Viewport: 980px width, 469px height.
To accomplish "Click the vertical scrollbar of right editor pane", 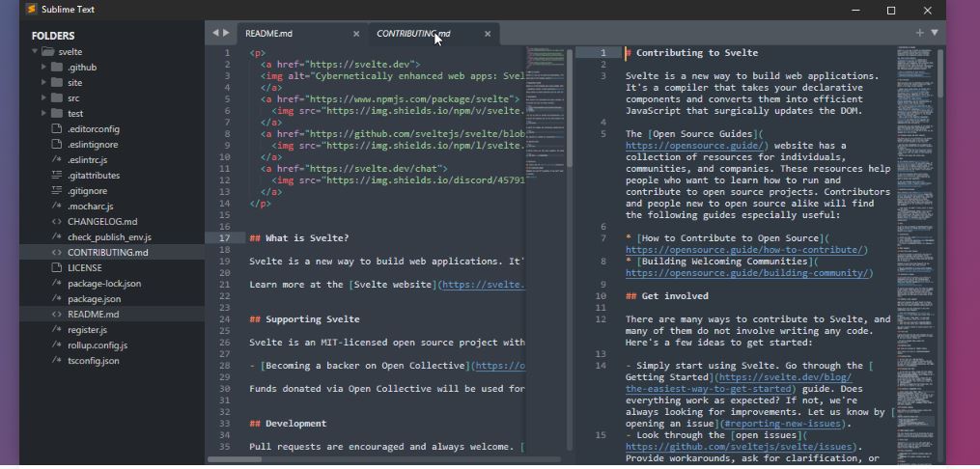I will (x=941, y=73).
